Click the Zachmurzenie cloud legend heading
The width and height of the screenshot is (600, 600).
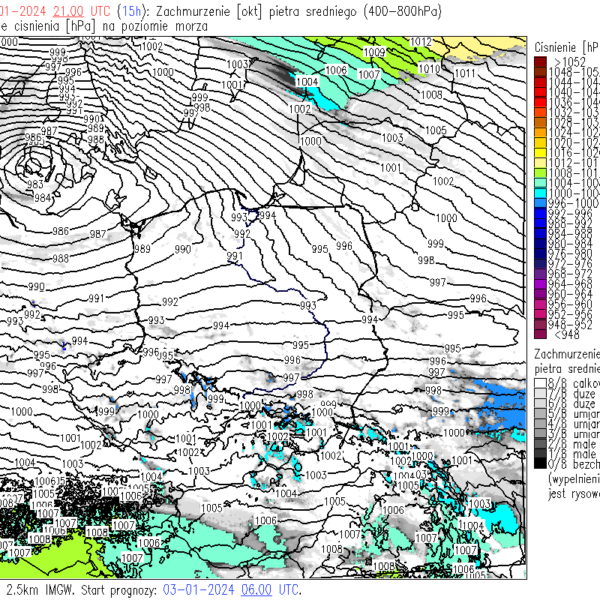[x=566, y=354]
